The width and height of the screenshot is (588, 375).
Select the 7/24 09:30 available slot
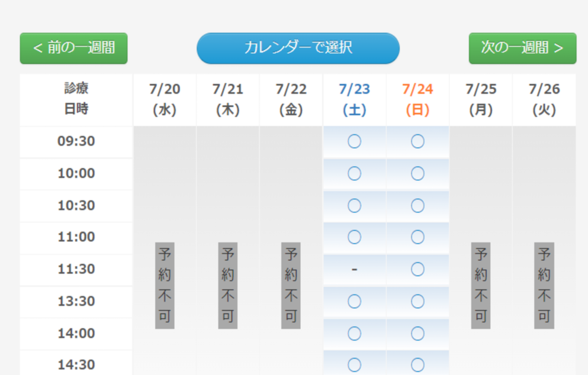[417, 142]
